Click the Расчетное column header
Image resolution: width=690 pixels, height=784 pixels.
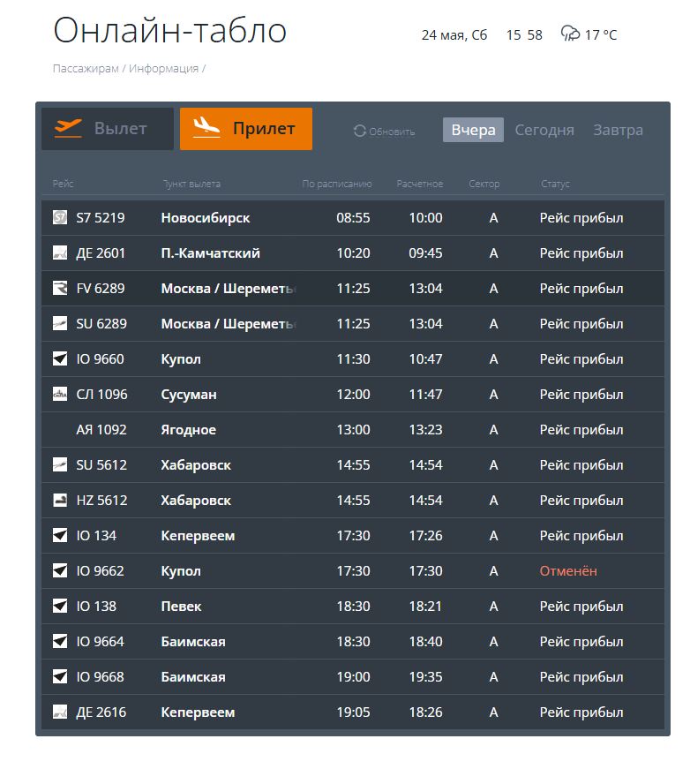(x=420, y=184)
